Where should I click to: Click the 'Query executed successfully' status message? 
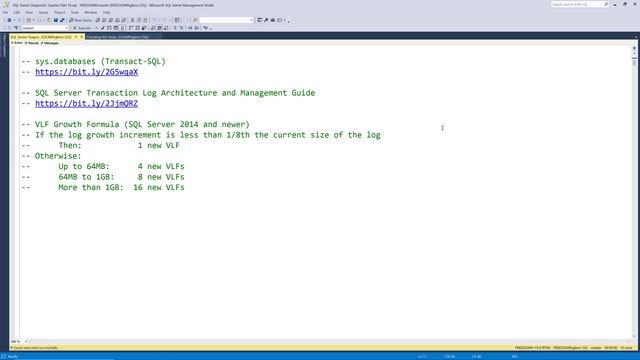(x=36, y=348)
